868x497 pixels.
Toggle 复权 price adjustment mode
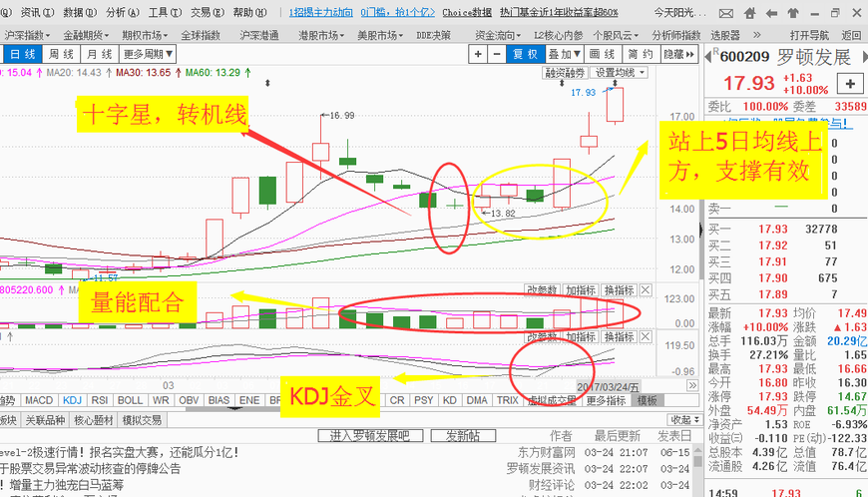[x=525, y=54]
